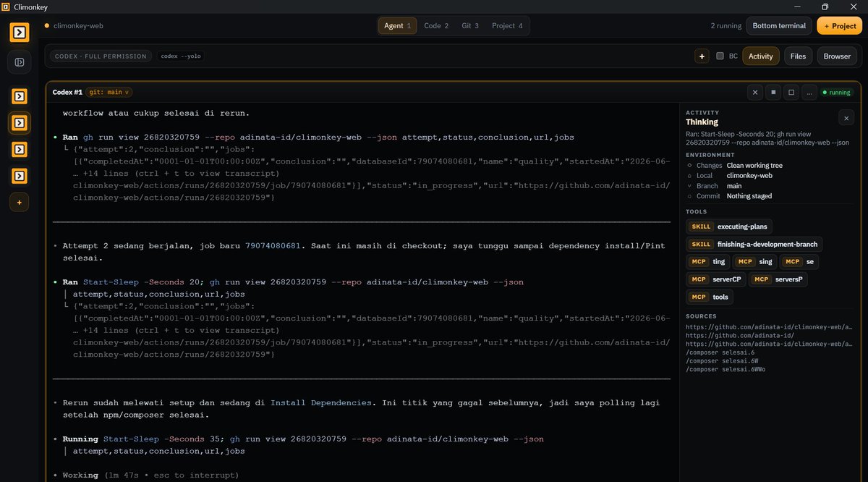Click the Local icon in Environment section

pos(689,176)
